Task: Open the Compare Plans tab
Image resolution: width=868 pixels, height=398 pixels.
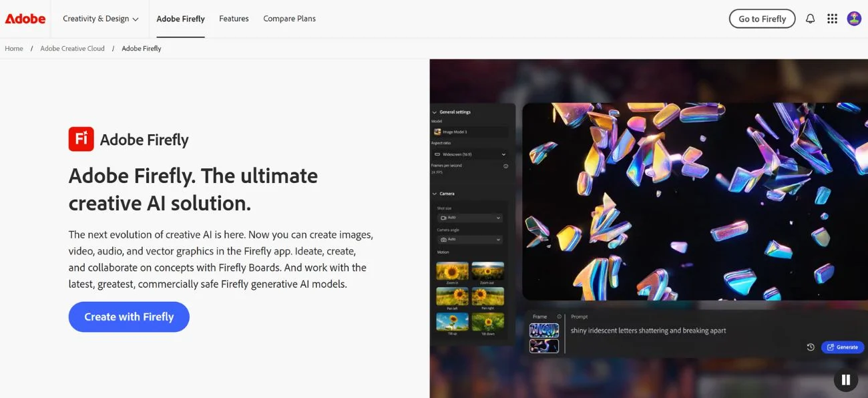Action: click(289, 19)
